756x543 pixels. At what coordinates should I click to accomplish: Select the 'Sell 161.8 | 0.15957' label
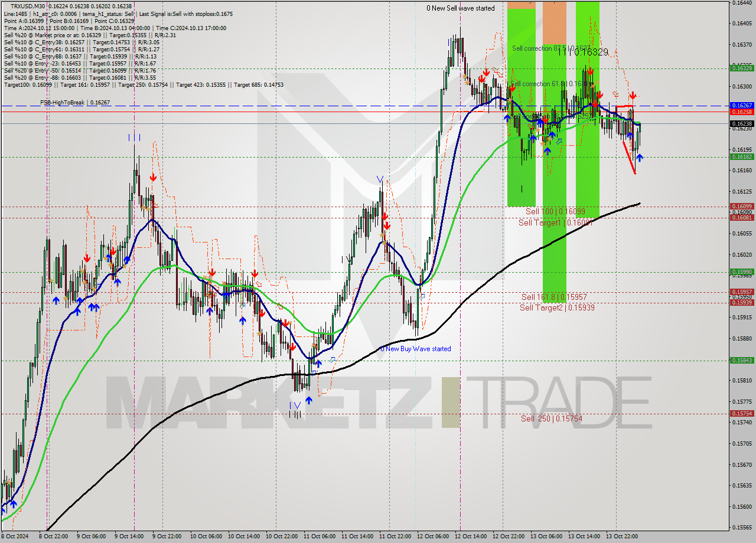tap(554, 297)
